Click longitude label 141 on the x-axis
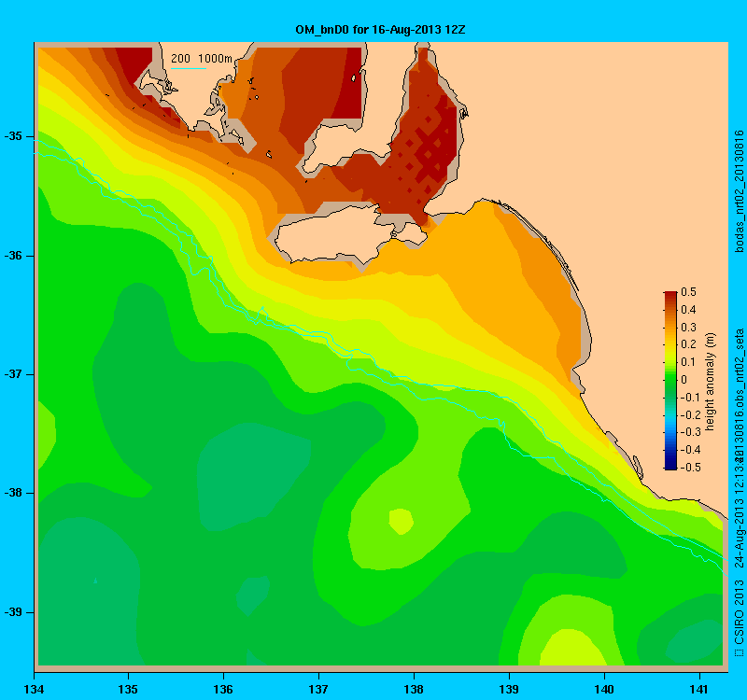The height and width of the screenshot is (700, 747). tap(699, 690)
